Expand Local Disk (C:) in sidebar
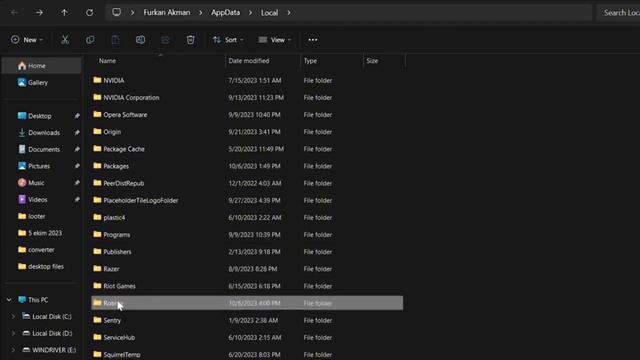Image resolution: width=640 pixels, height=360 pixels. 13,316
